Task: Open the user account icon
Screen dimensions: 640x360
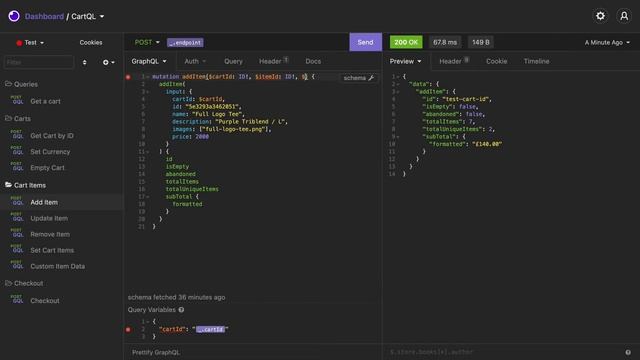Action: (624, 16)
